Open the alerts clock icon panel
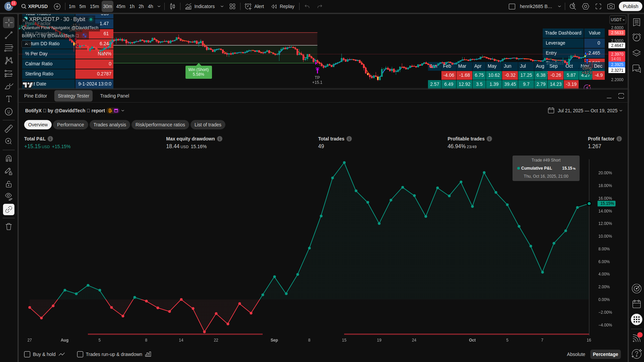 click(x=636, y=37)
